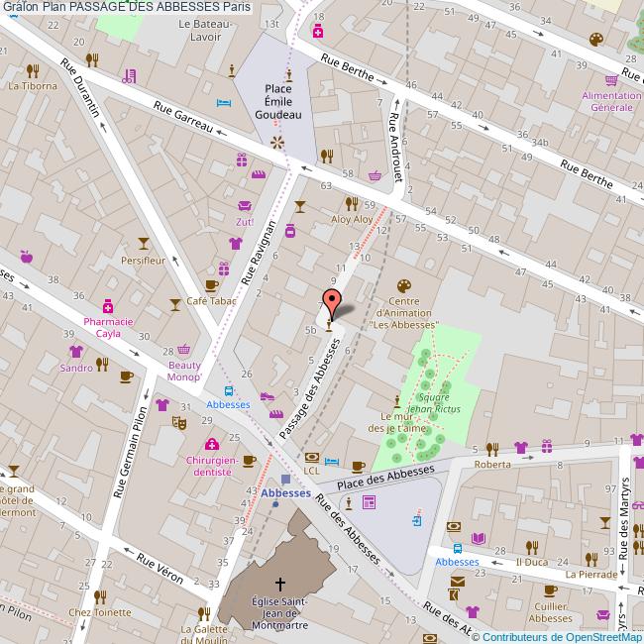Open the Contributeurs de OpenStreetMap link
Image resolution: width=644 pixels, height=644 pixels.
(562, 637)
